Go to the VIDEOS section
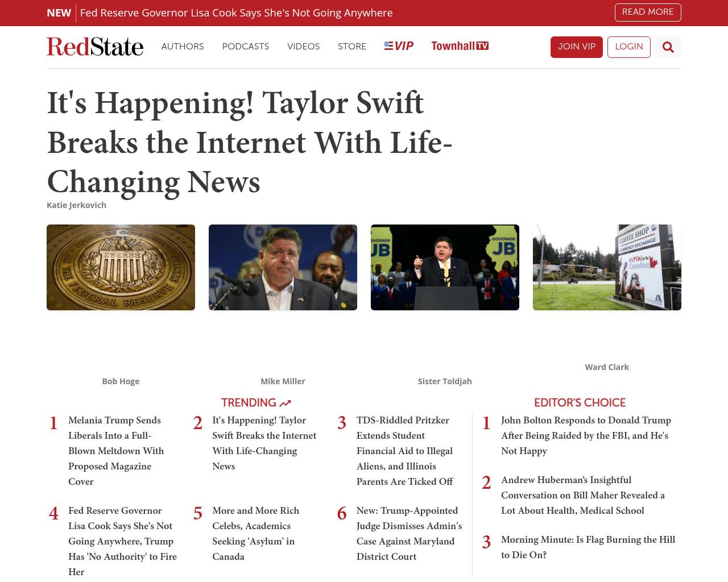The image size is (728, 582). pyautogui.click(x=304, y=47)
